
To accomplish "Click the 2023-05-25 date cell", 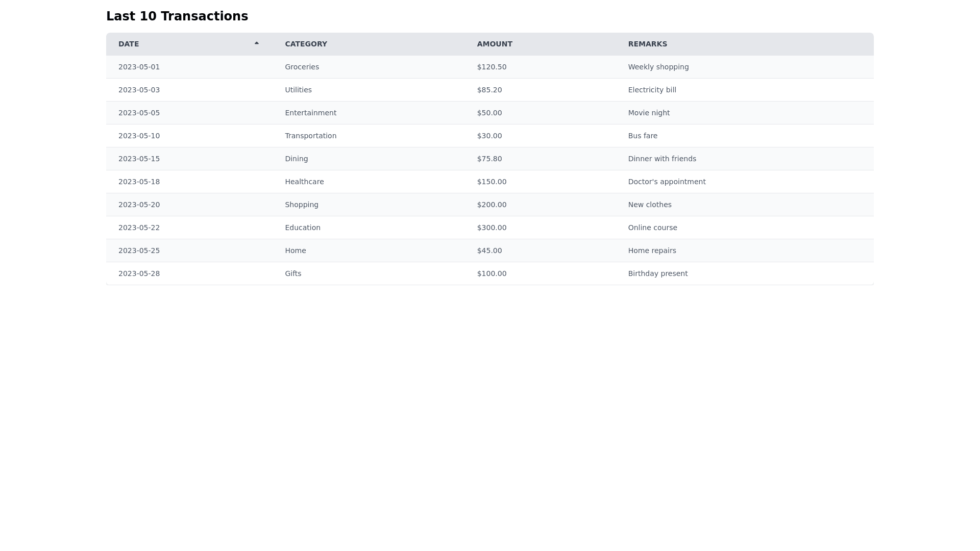I will coord(139,251).
